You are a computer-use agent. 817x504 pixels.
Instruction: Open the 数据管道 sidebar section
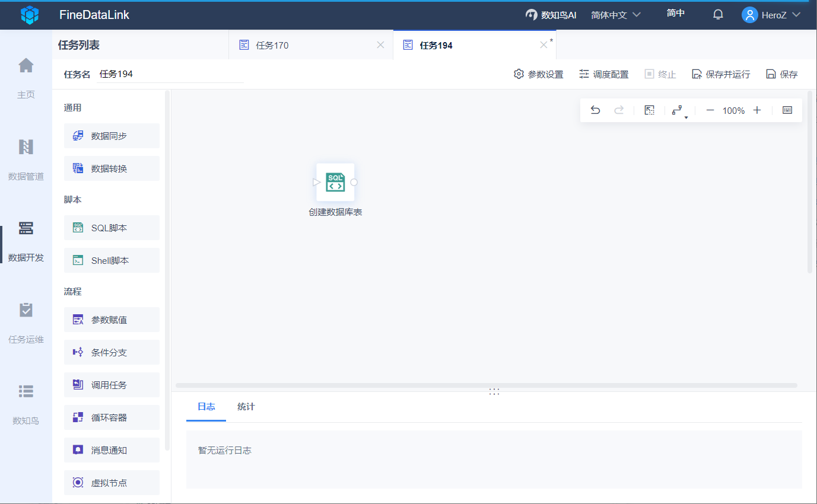tap(26, 160)
